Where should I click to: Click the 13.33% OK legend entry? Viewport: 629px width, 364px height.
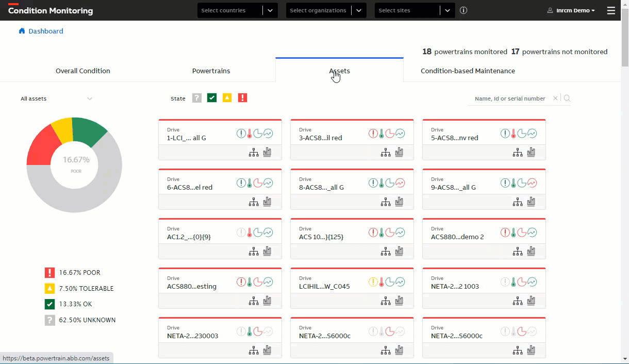pos(69,304)
